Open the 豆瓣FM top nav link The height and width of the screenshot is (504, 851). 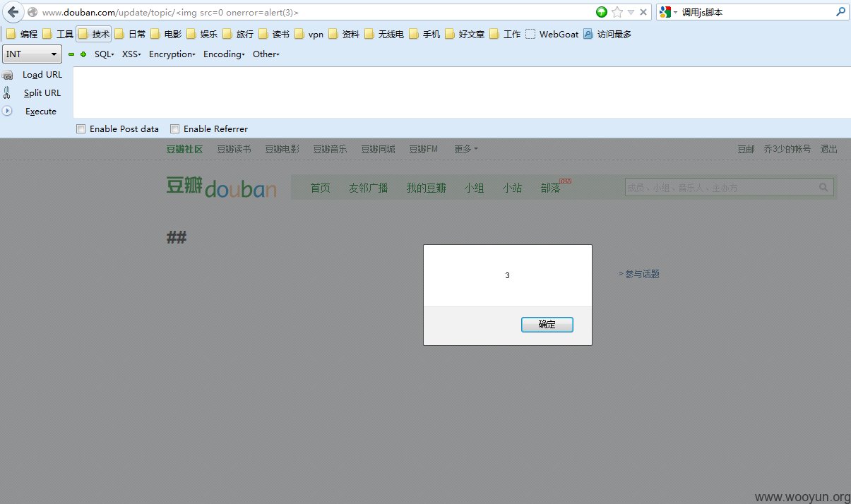[x=423, y=150]
